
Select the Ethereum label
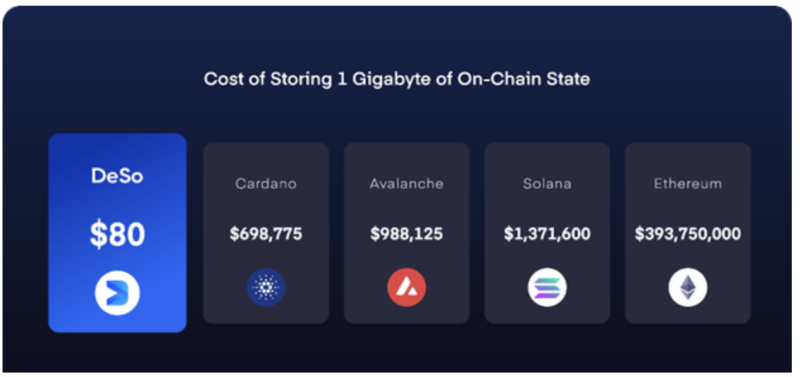[688, 184]
